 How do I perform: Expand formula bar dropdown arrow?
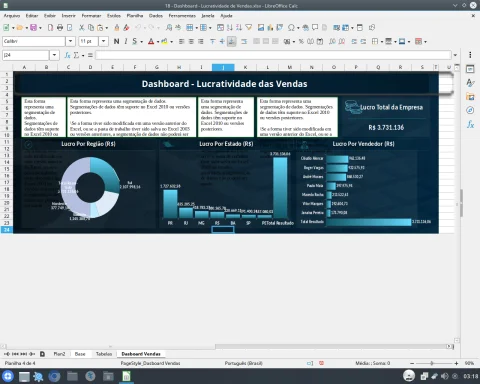tap(455, 55)
